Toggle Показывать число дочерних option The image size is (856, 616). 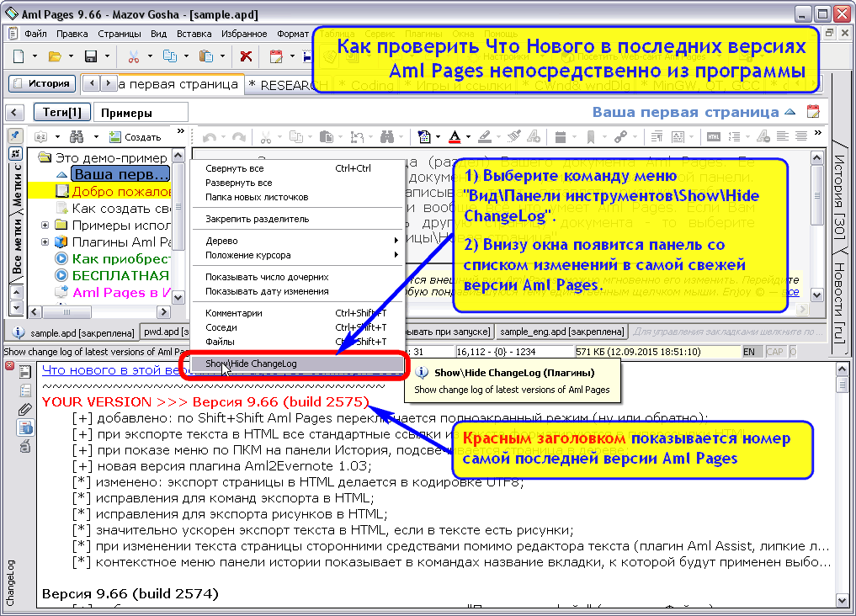point(297,277)
